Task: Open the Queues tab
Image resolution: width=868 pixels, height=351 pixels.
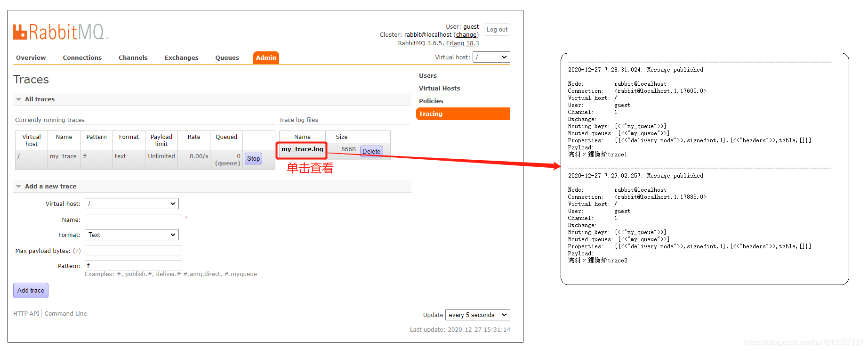Action: pos(227,57)
